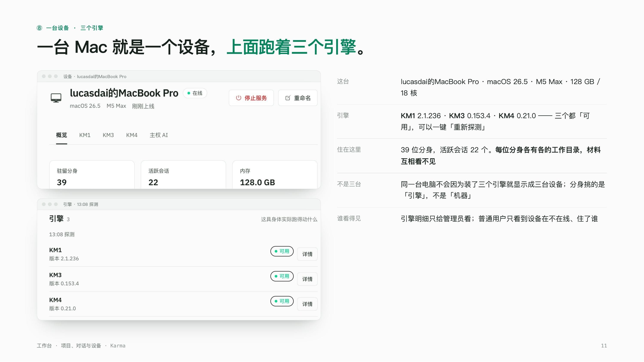Screen dimensions: 644x362
Task: Switch to the KM3 tab
Action: point(108,135)
